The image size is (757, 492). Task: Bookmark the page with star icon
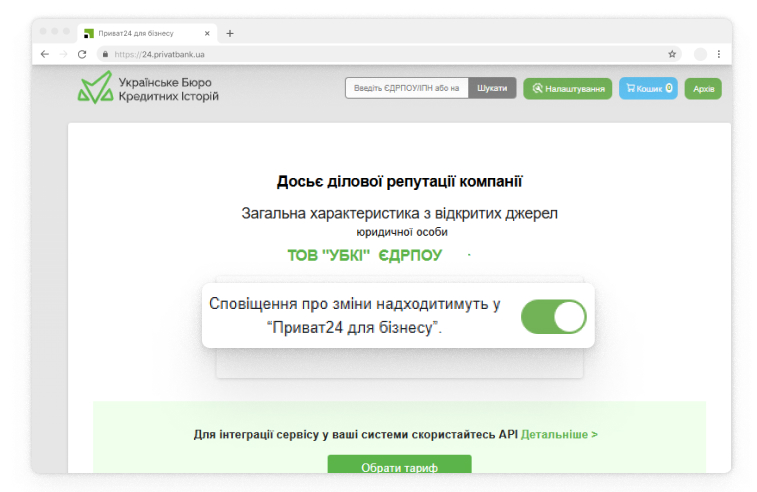pyautogui.click(x=672, y=54)
